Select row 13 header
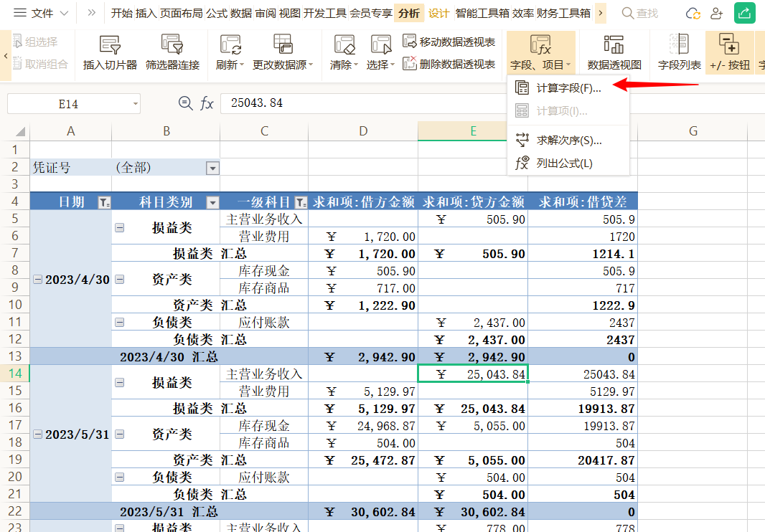Screen dimensions: 765x532 pyautogui.click(x=15, y=356)
